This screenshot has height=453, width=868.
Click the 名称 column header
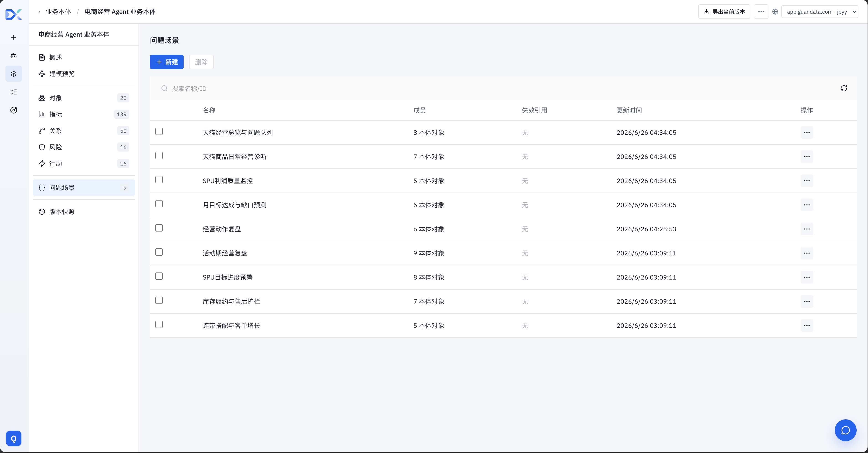click(x=209, y=110)
